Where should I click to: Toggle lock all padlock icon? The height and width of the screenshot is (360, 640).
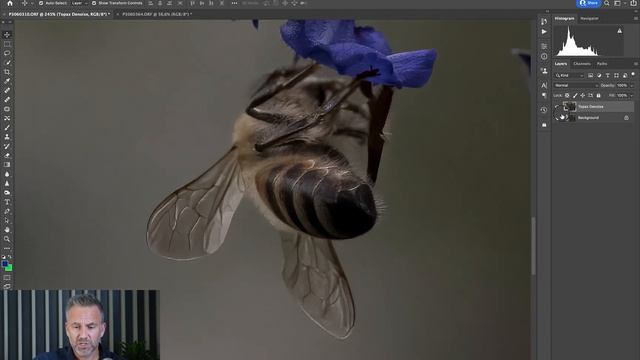pos(599,96)
